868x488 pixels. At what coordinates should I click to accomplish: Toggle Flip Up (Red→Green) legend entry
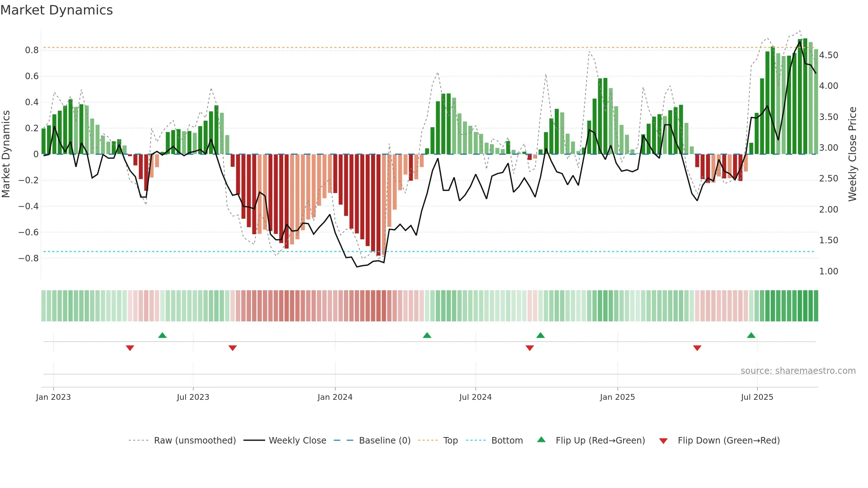pos(591,440)
